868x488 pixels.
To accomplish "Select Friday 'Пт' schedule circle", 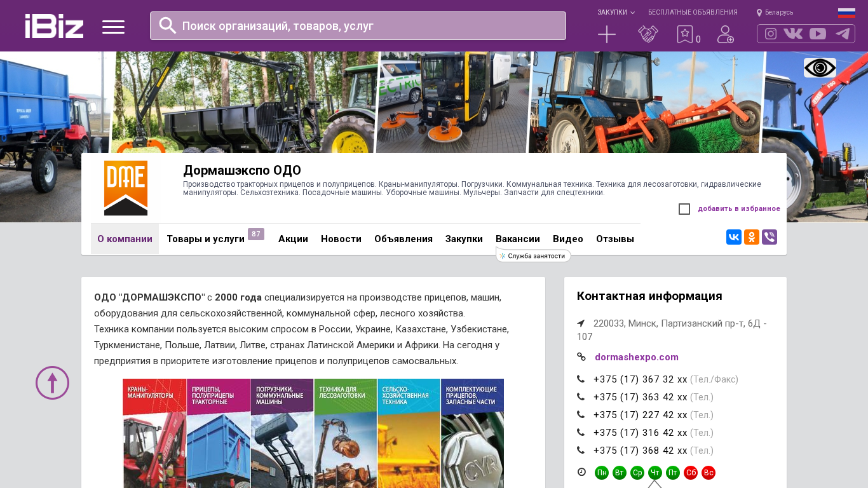I will tap(673, 473).
